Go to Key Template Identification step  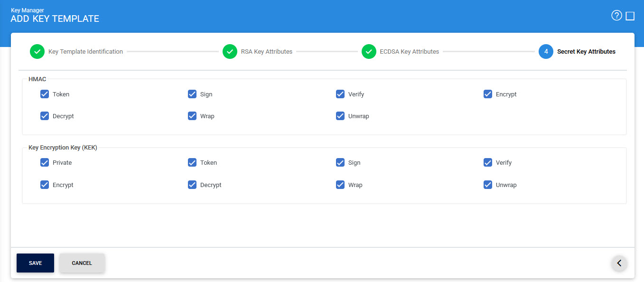click(x=85, y=52)
